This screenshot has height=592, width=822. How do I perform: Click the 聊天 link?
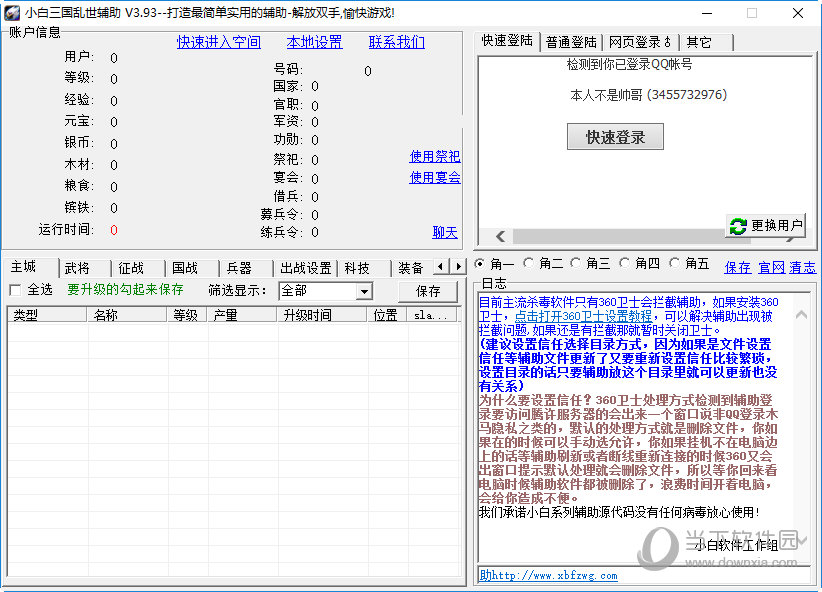pyautogui.click(x=445, y=232)
